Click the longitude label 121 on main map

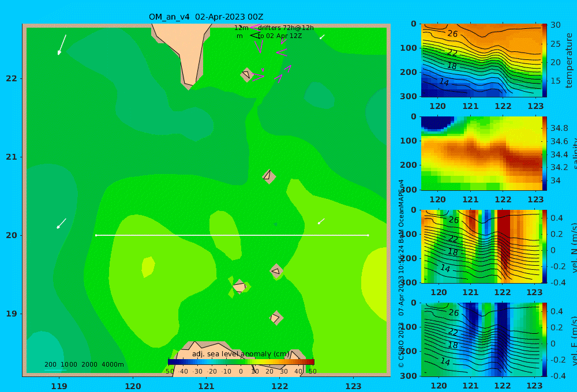(206, 386)
